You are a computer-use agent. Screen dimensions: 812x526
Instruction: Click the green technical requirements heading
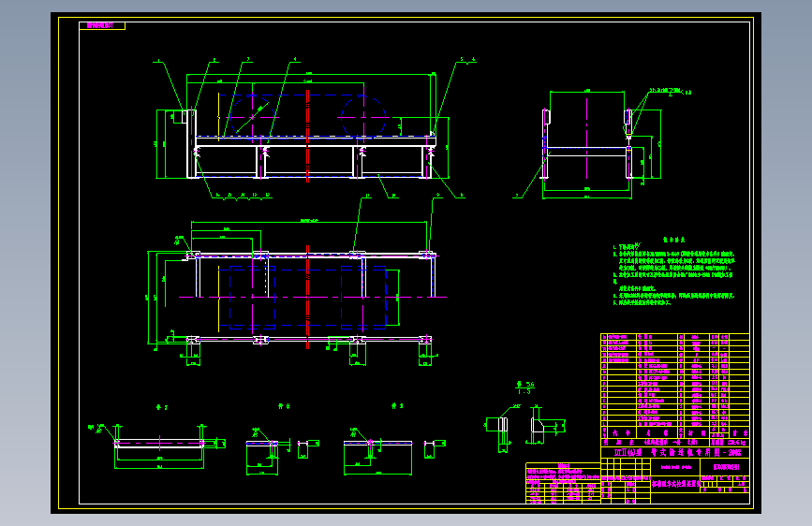point(673,240)
